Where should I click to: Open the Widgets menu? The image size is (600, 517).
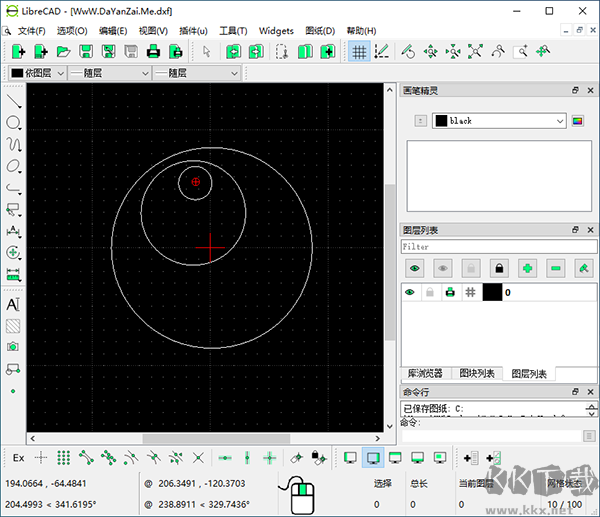[x=276, y=31]
